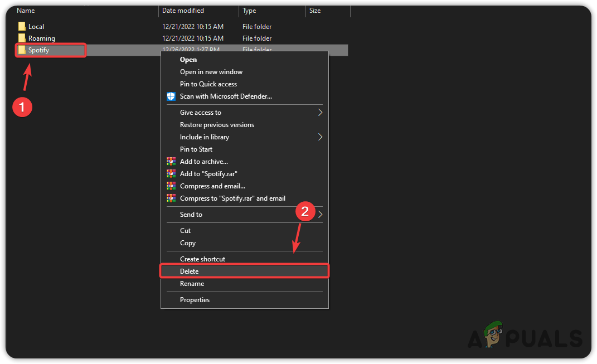This screenshot has height=364, width=597.
Task: Click Pin to Quick access
Action: click(208, 84)
